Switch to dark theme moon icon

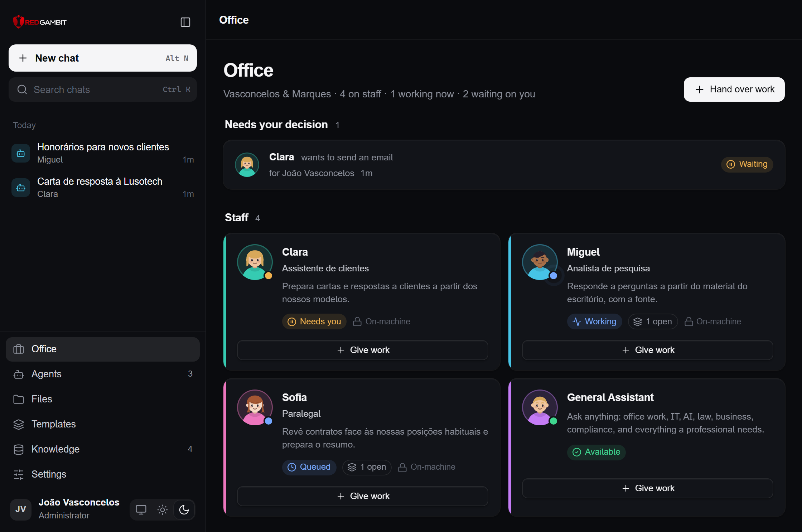(x=184, y=510)
